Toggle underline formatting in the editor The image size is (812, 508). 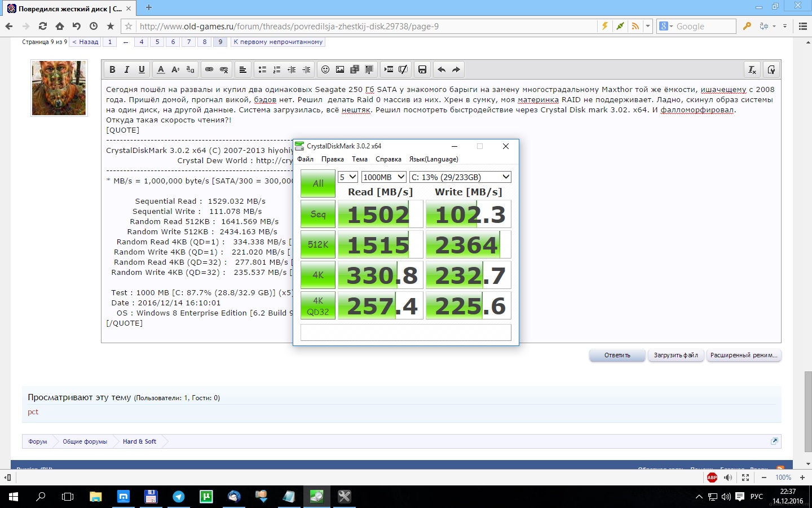click(142, 69)
